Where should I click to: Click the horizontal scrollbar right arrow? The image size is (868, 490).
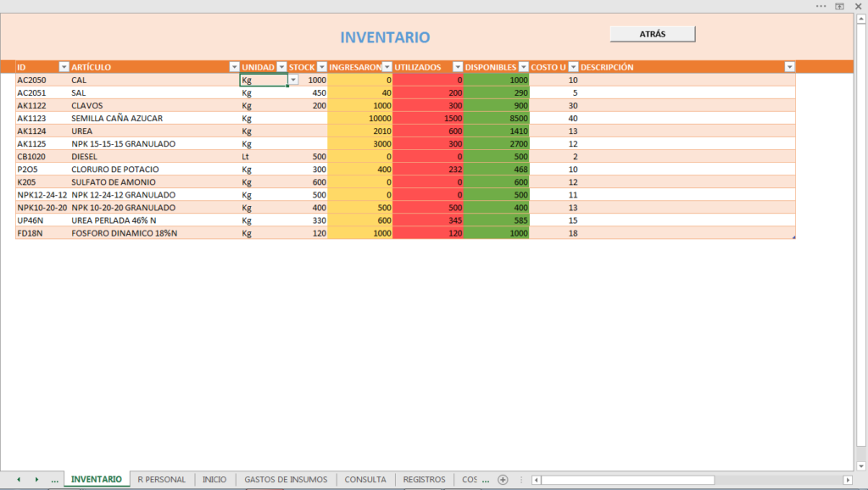848,480
